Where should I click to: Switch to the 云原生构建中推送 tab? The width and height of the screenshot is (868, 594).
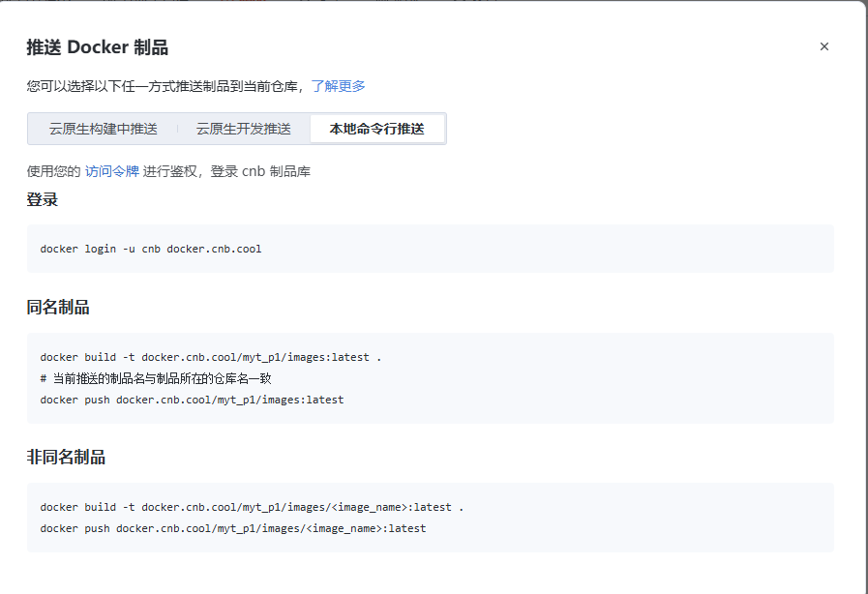tap(104, 129)
